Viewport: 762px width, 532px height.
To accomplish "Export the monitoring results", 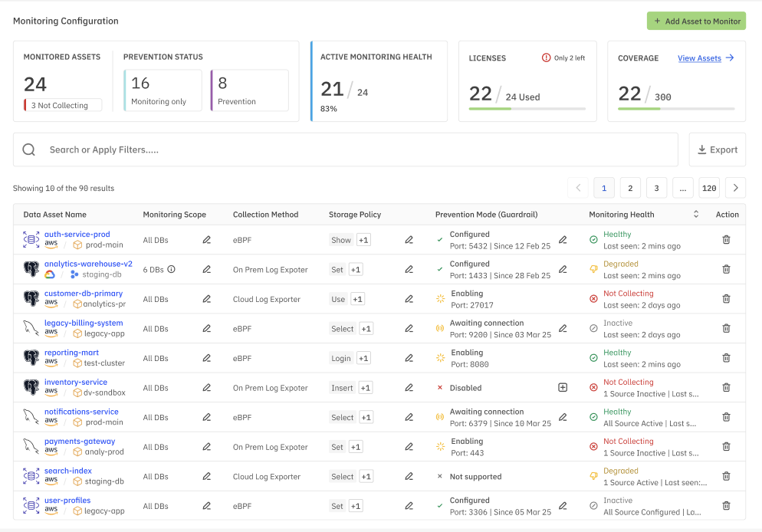I will (717, 150).
